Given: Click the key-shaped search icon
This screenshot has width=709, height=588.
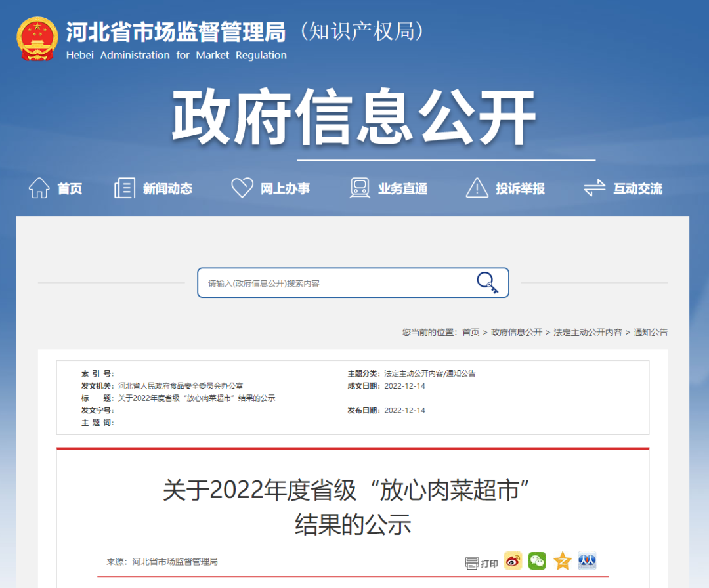Looking at the screenshot, I should [487, 282].
